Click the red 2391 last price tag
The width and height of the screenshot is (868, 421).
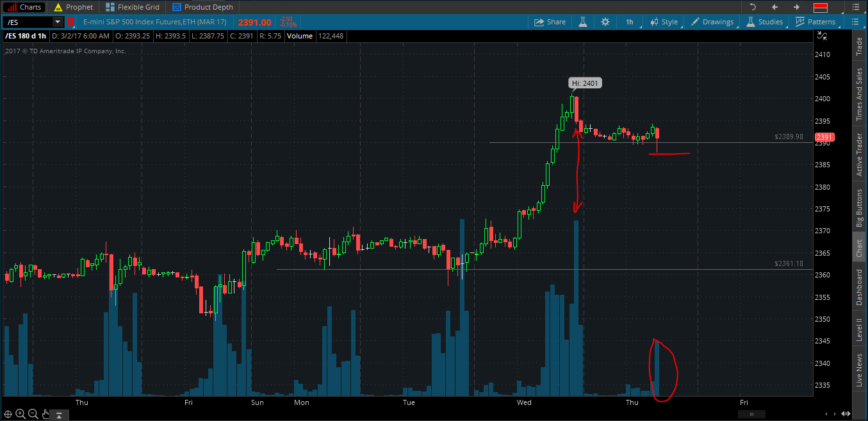click(x=823, y=137)
